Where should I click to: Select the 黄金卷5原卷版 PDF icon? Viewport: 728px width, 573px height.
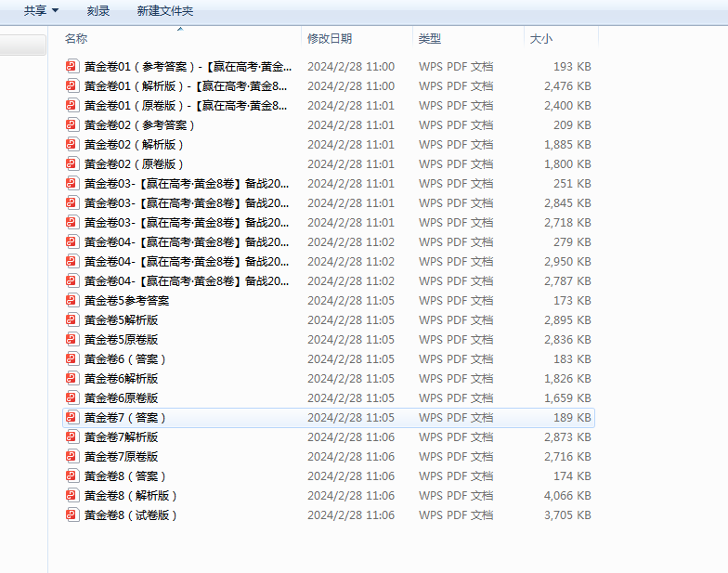click(72, 340)
